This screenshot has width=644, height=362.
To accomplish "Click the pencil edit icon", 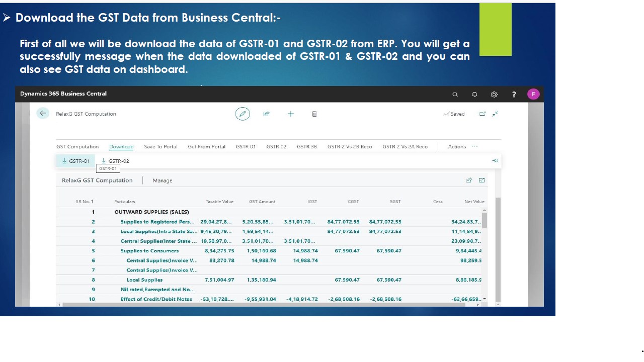I will click(x=243, y=114).
